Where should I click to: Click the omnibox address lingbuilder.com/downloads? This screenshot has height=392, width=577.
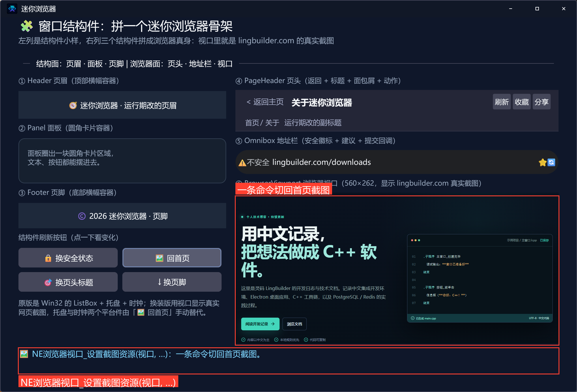[321, 162]
